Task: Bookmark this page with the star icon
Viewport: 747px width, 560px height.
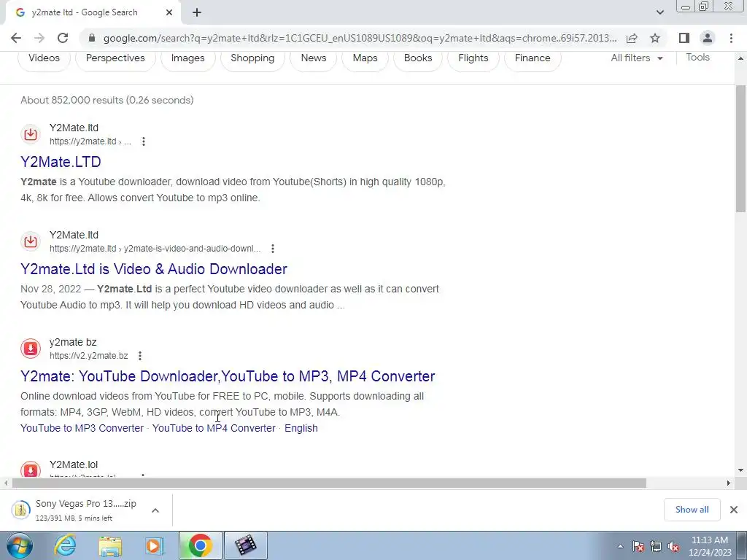Action: coord(655,38)
